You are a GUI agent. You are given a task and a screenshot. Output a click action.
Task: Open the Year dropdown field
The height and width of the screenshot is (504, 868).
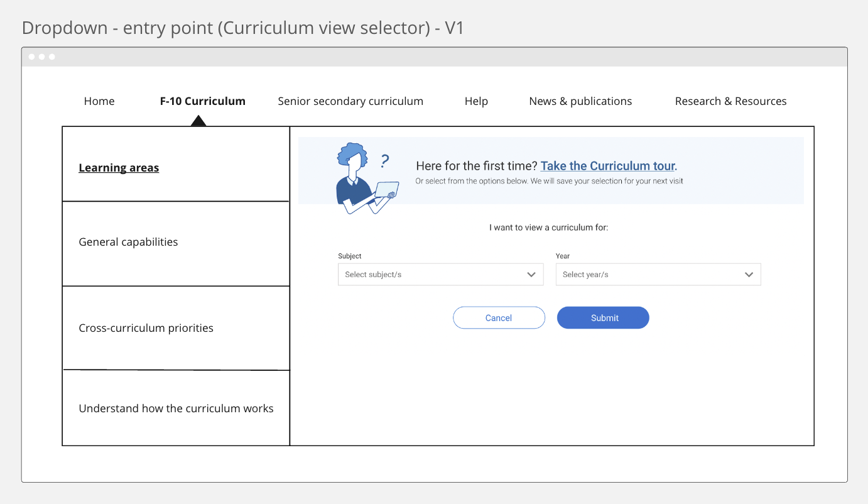click(651, 275)
